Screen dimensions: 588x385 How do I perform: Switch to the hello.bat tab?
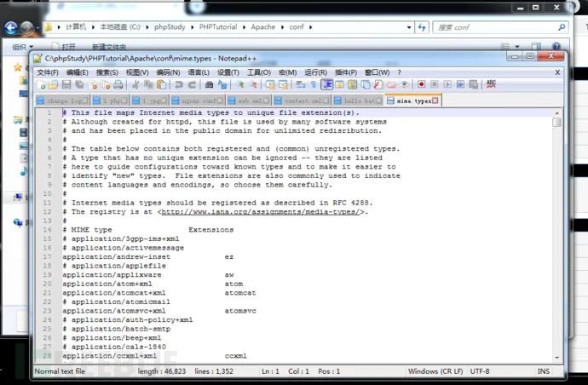click(x=358, y=101)
